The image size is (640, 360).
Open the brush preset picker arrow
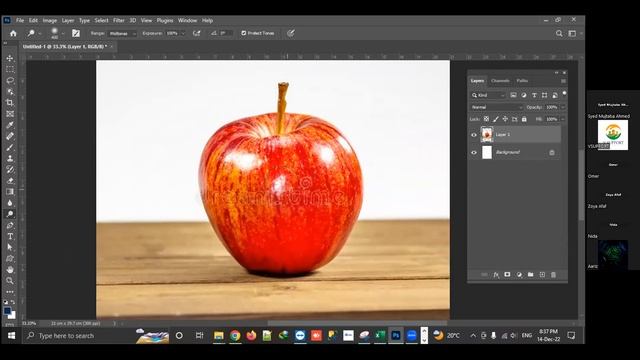(63, 33)
